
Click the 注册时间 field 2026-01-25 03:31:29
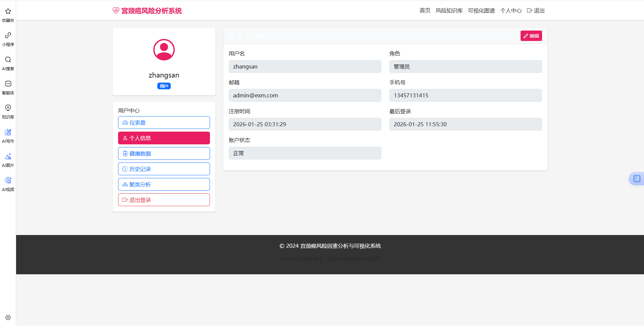tap(305, 124)
